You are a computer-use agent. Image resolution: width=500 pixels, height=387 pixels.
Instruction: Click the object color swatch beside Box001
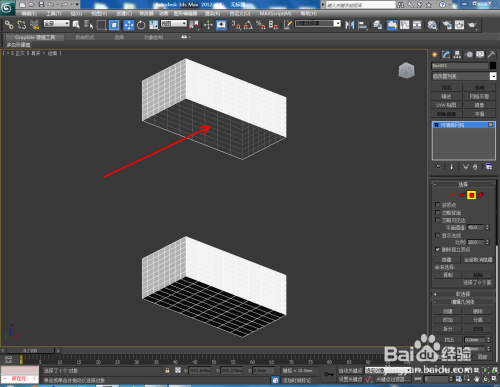[493, 66]
